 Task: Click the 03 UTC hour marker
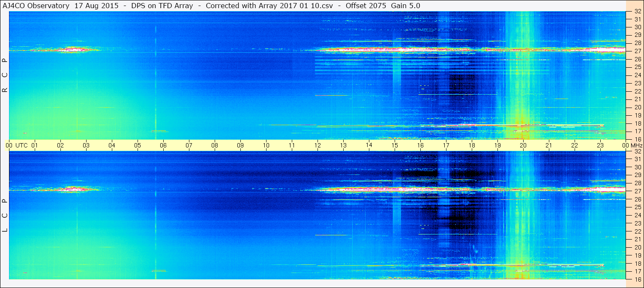click(86, 145)
